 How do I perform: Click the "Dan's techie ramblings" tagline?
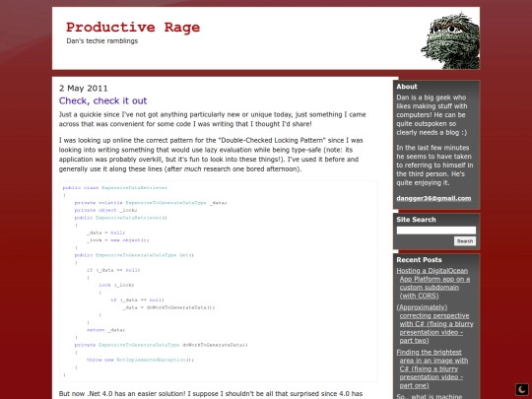pos(102,41)
